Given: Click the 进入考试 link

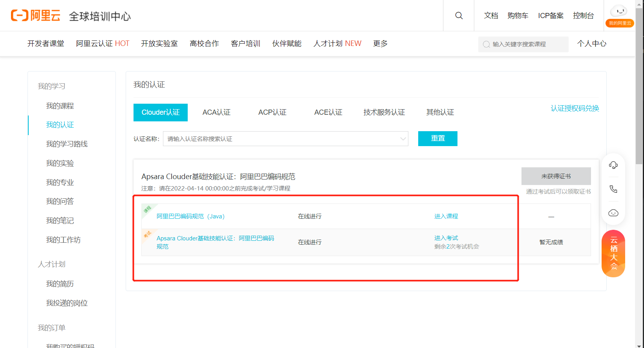Looking at the screenshot, I should tap(446, 238).
